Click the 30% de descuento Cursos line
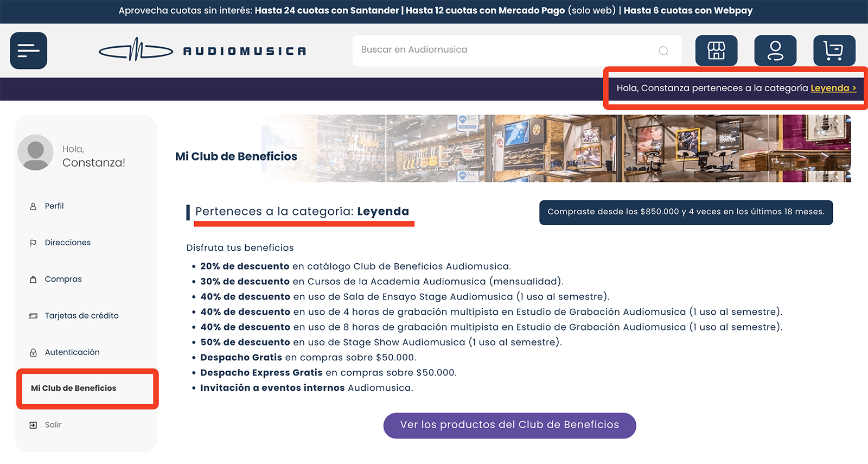Viewport: 868px width, 464px height. pyautogui.click(x=382, y=282)
